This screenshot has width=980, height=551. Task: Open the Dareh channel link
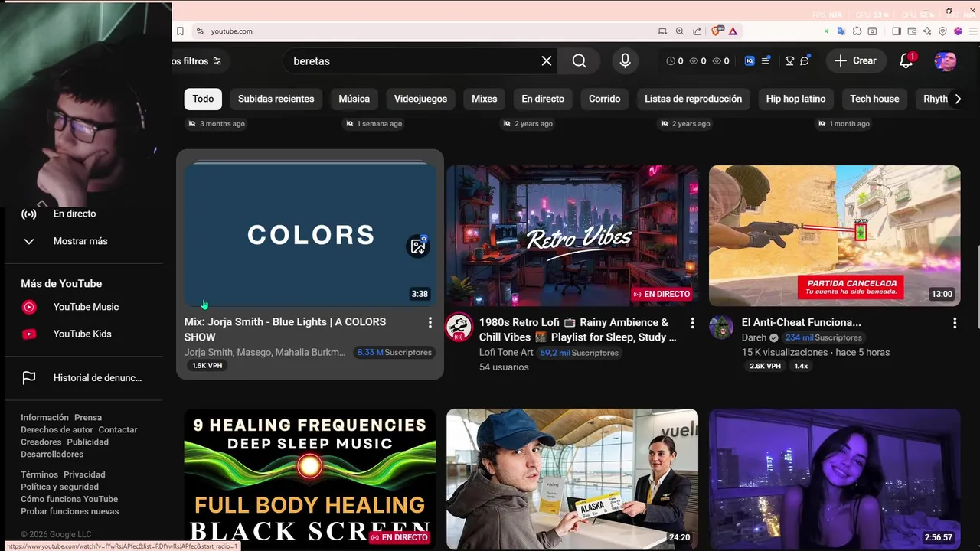point(754,337)
